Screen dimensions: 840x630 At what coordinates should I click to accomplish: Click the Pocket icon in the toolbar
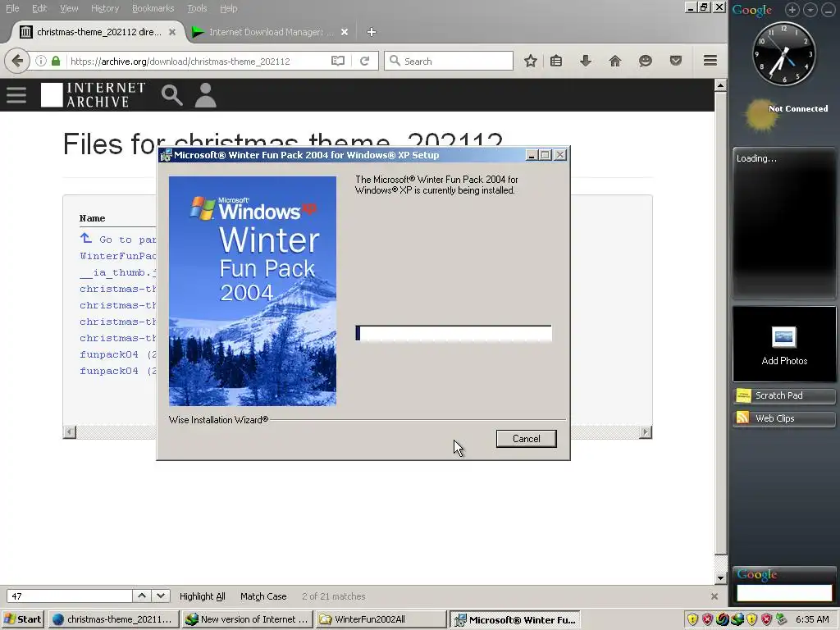676,61
